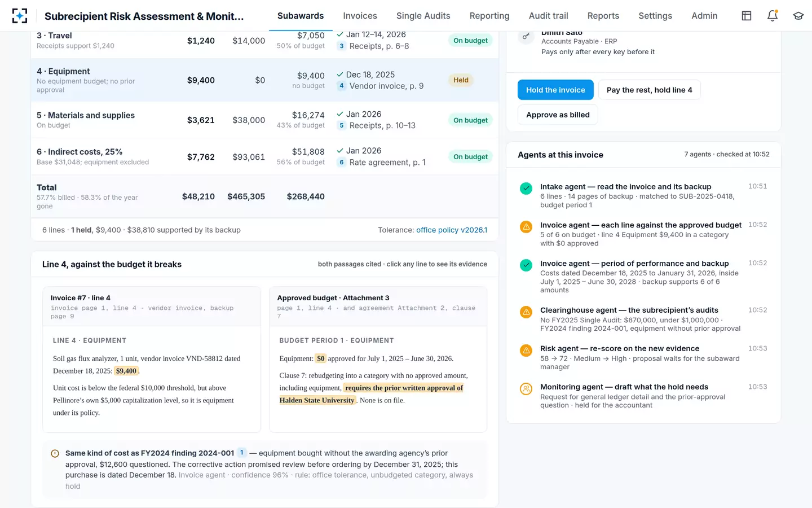Viewport: 812px width, 508px height.
Task: Select the Subawards tab
Action: (x=301, y=16)
